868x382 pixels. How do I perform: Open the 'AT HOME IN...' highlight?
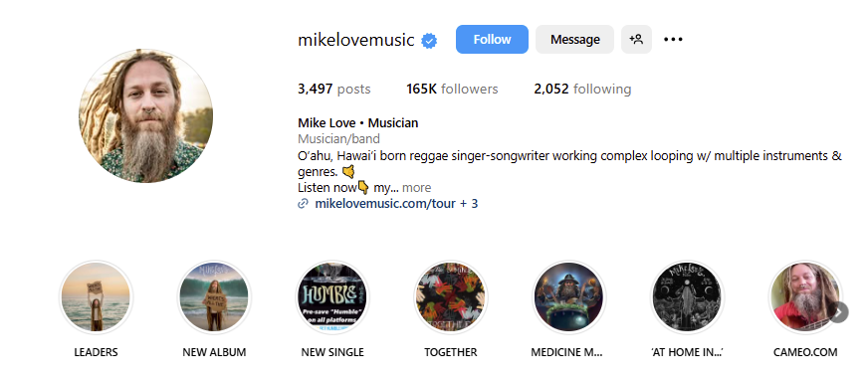click(687, 297)
